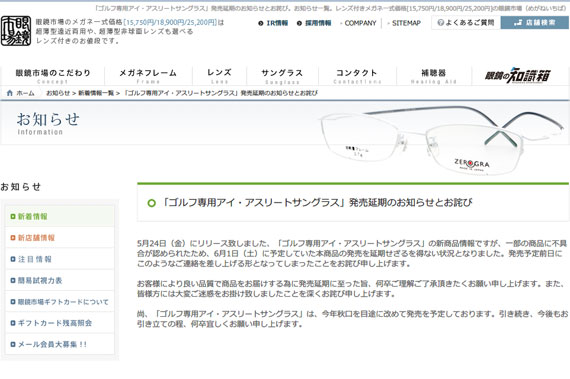The image size is (570, 379).
Task: Click the price text 15,750円/18,900円/25,200円
Action: pos(170,23)
